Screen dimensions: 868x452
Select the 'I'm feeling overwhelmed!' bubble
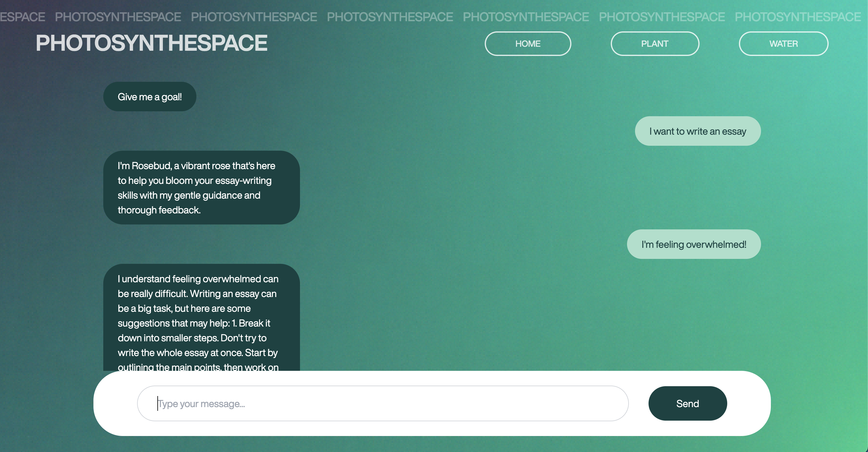click(x=693, y=244)
